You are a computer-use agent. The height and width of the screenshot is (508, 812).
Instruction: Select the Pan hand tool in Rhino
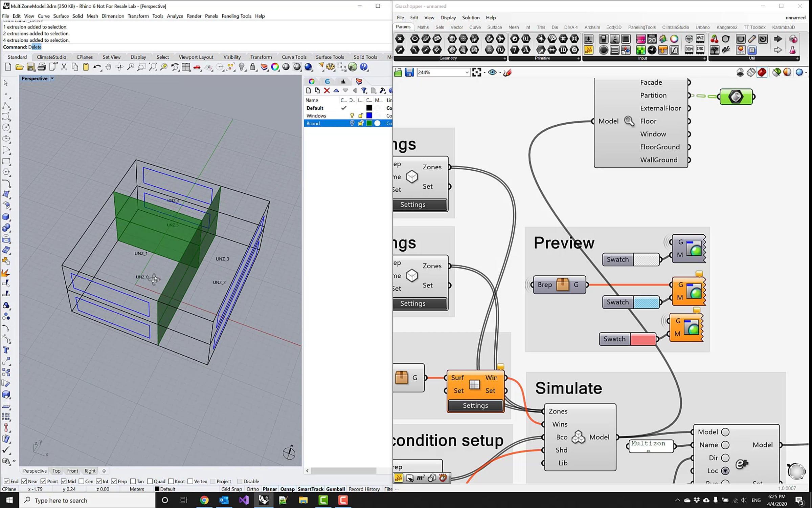[x=108, y=67]
